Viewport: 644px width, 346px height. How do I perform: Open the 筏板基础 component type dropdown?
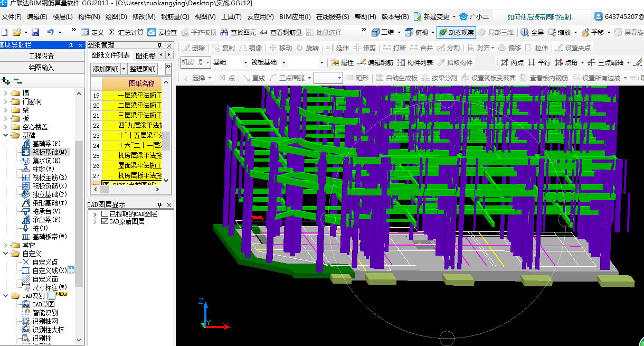click(x=283, y=62)
